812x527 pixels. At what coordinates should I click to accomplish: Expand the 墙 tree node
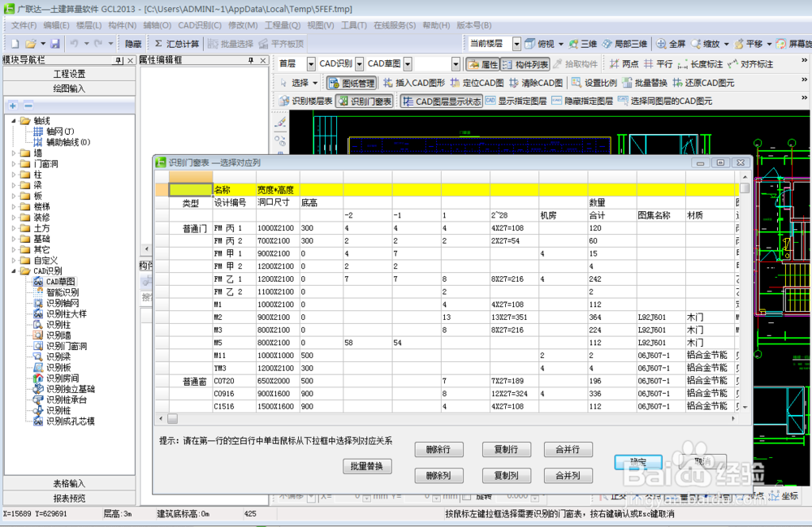pos(14,153)
